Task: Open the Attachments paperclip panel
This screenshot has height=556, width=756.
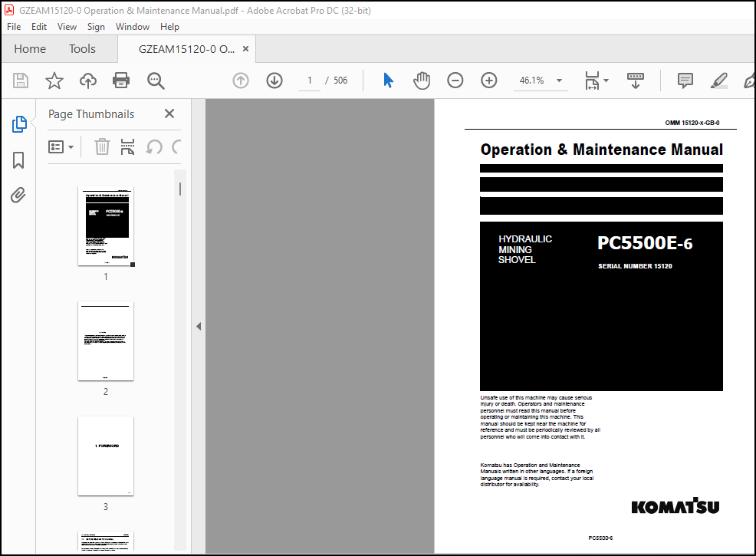Action: pos(18,196)
